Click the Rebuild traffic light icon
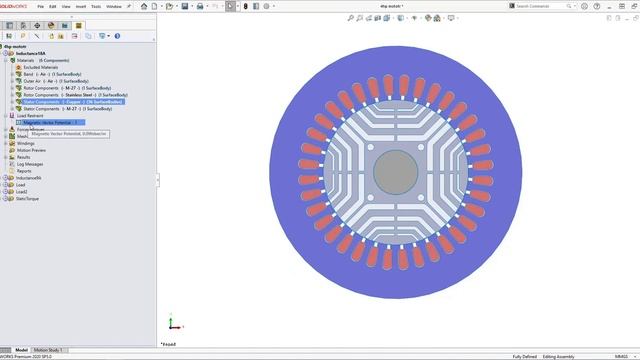Image resolution: width=640 pixels, height=360 pixels. tap(245, 6)
